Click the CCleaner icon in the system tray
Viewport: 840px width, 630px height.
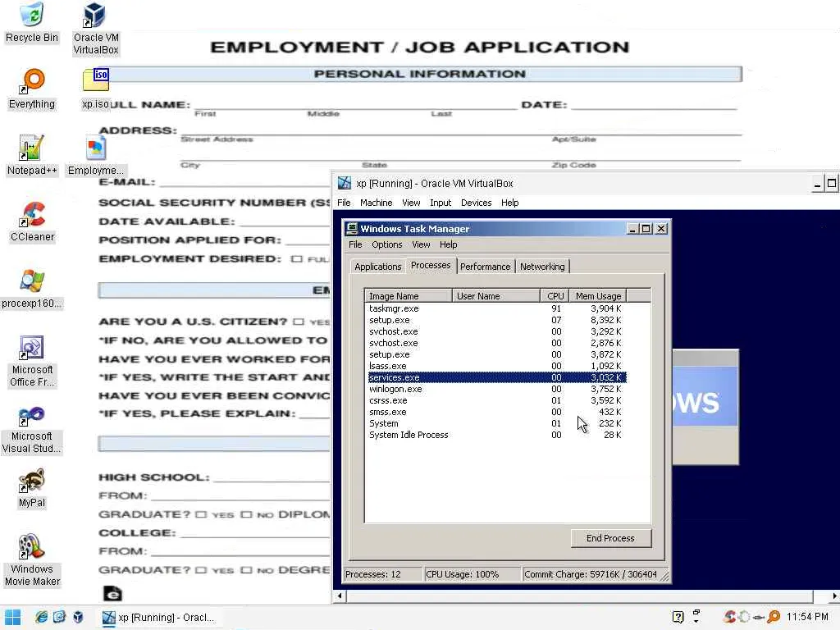pos(729,617)
